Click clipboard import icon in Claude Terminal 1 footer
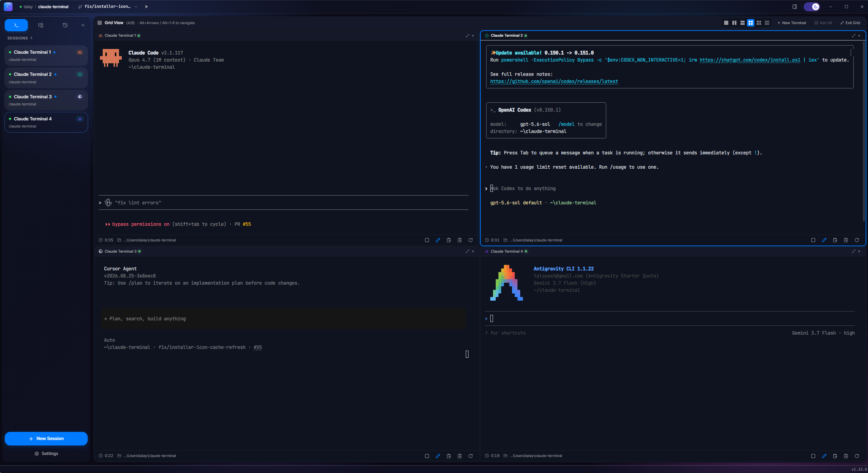The image size is (868, 473). point(460,240)
